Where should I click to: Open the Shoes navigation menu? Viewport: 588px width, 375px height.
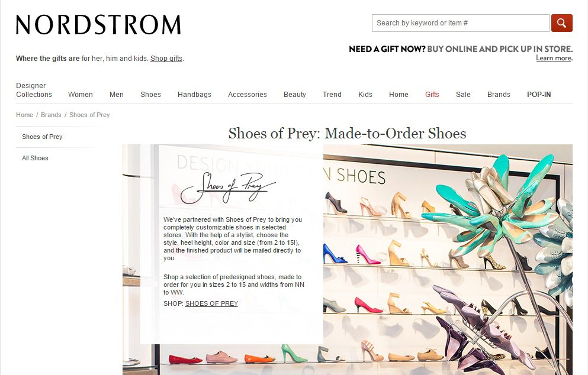(150, 95)
